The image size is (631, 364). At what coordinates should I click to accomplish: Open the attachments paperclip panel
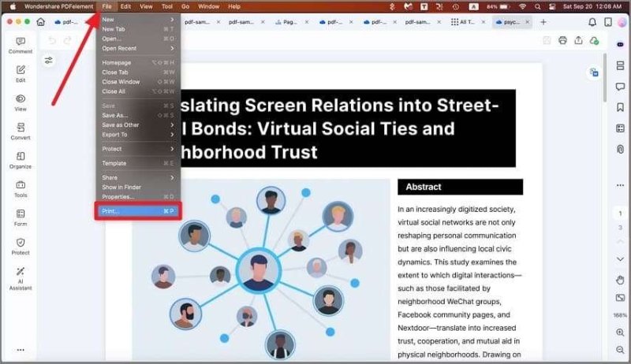(x=620, y=148)
